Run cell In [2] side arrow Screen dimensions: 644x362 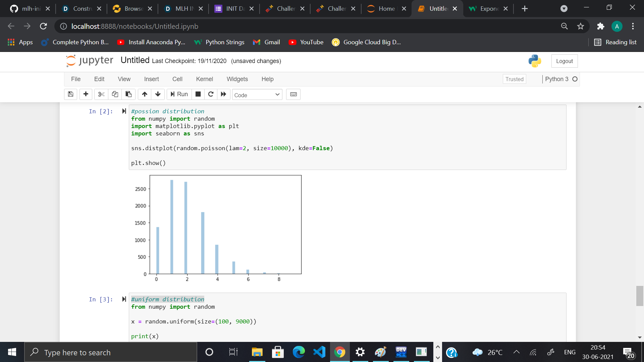[x=124, y=111]
